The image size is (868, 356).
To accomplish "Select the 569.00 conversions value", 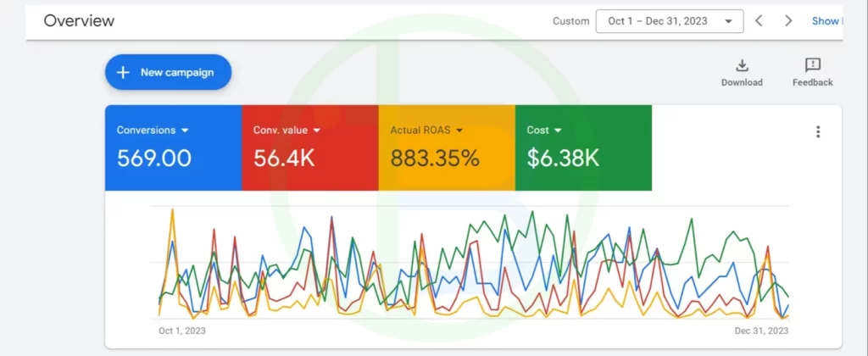I will [154, 159].
